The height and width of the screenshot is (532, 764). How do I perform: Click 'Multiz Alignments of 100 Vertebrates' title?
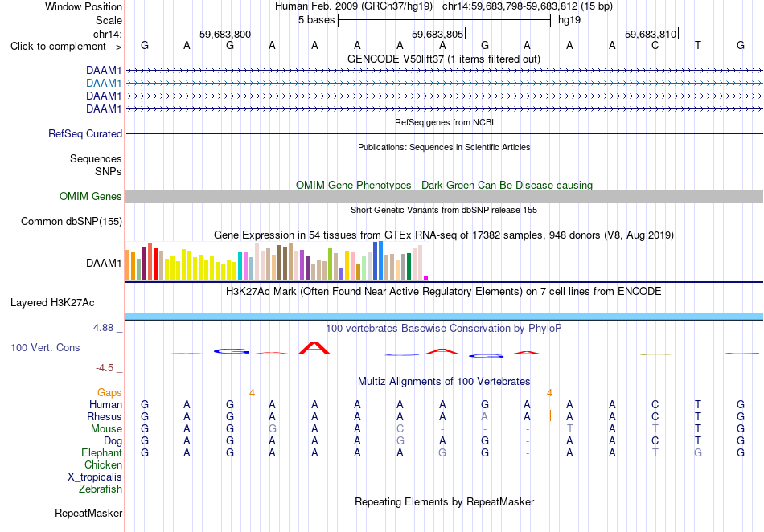click(x=444, y=382)
